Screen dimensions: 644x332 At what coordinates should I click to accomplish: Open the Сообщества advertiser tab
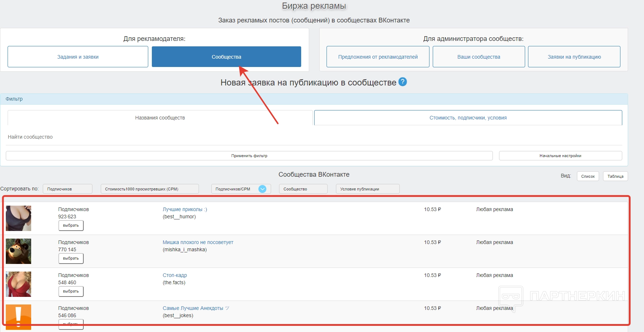pyautogui.click(x=226, y=57)
